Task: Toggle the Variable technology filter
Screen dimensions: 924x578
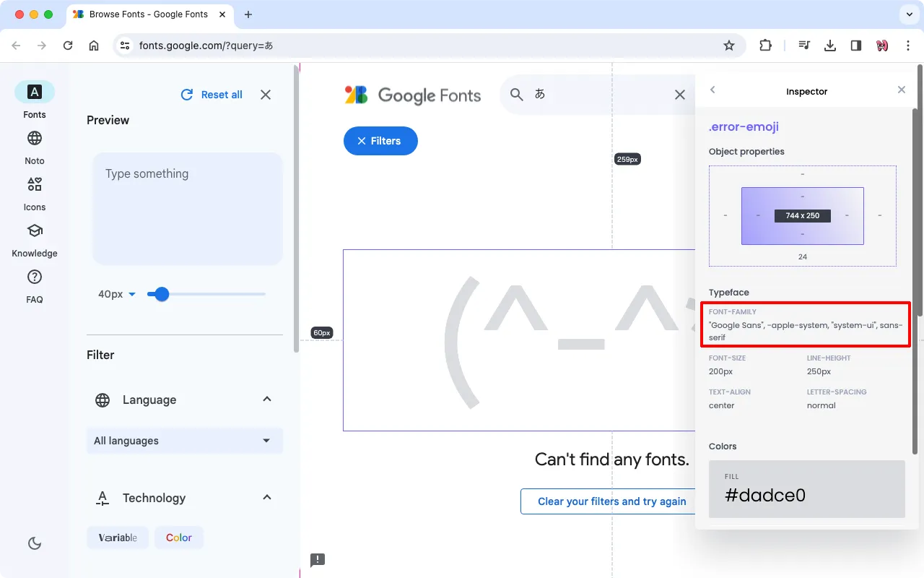Action: pos(118,538)
